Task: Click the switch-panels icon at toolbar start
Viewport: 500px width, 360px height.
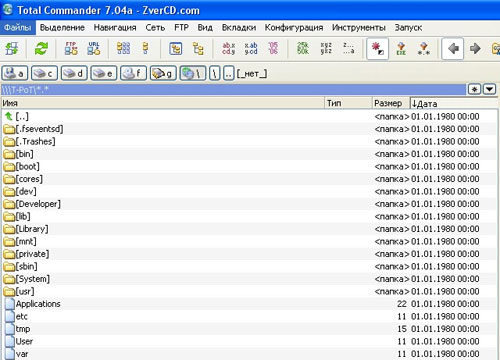Action: click(x=12, y=49)
